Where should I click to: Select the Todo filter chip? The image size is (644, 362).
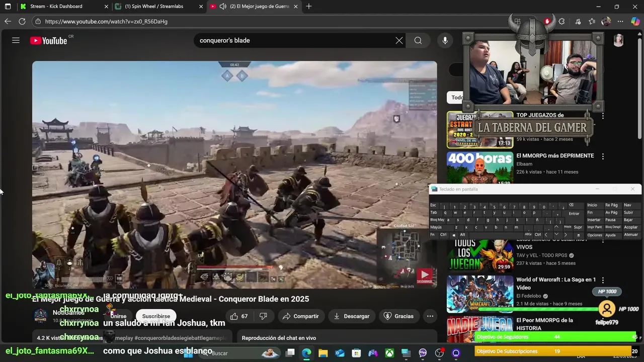click(x=456, y=98)
